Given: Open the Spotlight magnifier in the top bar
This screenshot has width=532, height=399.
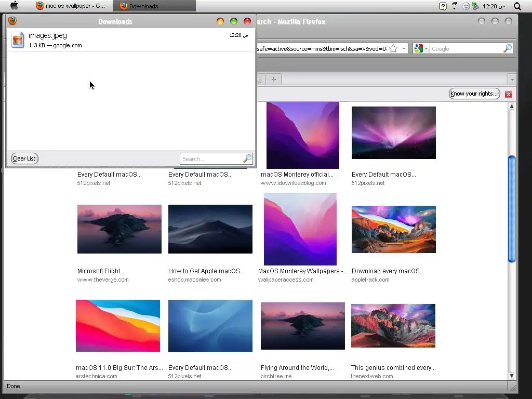Looking at the screenshot, I should pos(517,6).
